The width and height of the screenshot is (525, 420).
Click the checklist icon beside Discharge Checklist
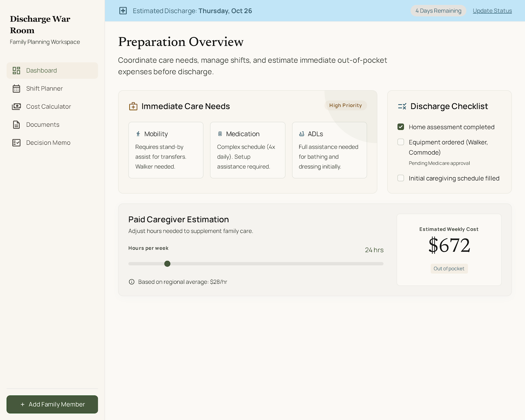[402, 106]
